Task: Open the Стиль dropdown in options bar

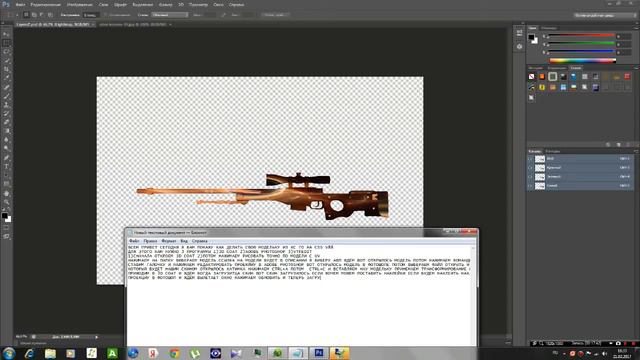Action: click(x=170, y=15)
